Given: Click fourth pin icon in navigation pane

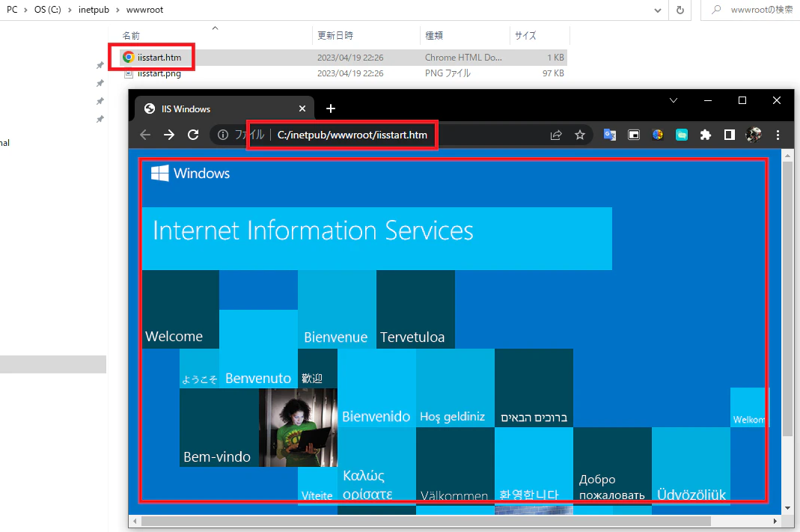Looking at the screenshot, I should point(100,119).
